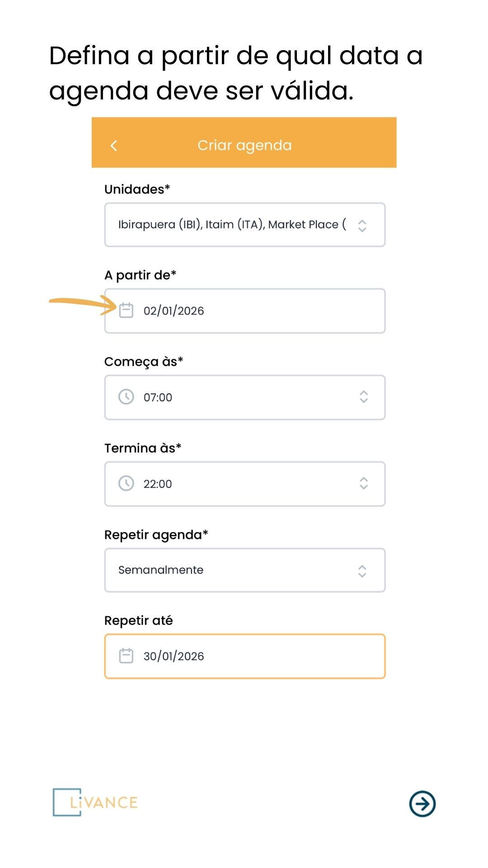This screenshot has width=488, height=868.
Task: Click the clock icon beside 22:00
Action: click(x=126, y=483)
